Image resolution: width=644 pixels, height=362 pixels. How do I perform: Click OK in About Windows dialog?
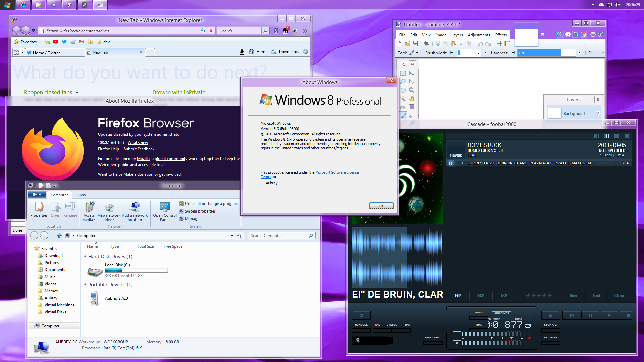coord(381,206)
